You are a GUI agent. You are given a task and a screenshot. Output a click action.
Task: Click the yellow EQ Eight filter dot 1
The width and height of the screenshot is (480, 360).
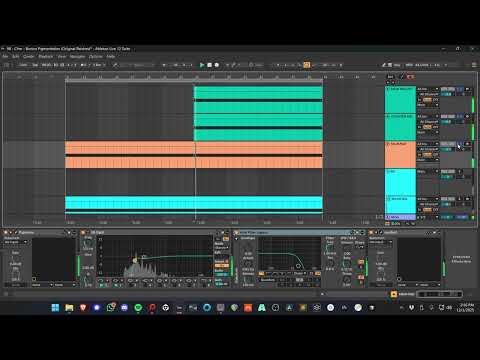pyautogui.click(x=135, y=260)
